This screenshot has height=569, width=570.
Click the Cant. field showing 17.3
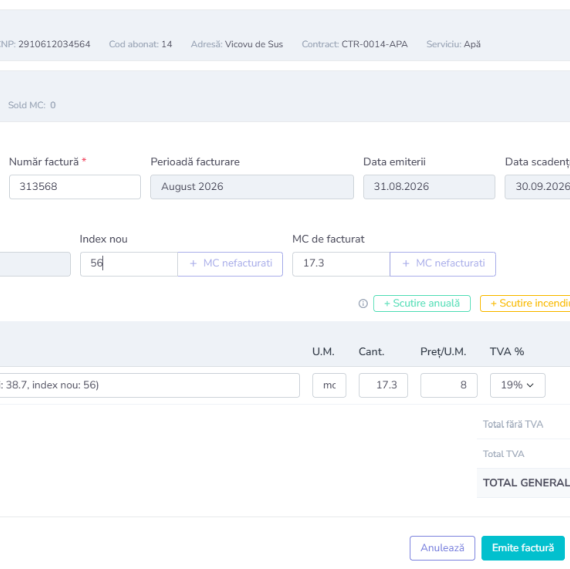pos(383,385)
